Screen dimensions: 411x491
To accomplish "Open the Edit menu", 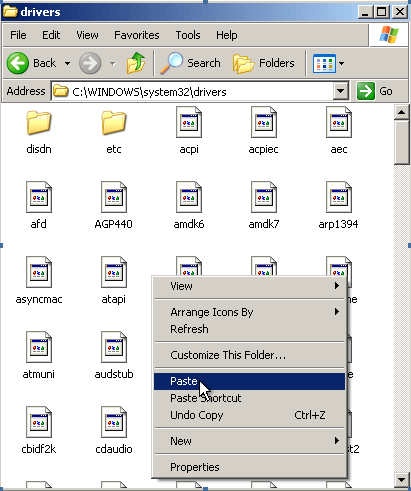I will click(x=51, y=35).
